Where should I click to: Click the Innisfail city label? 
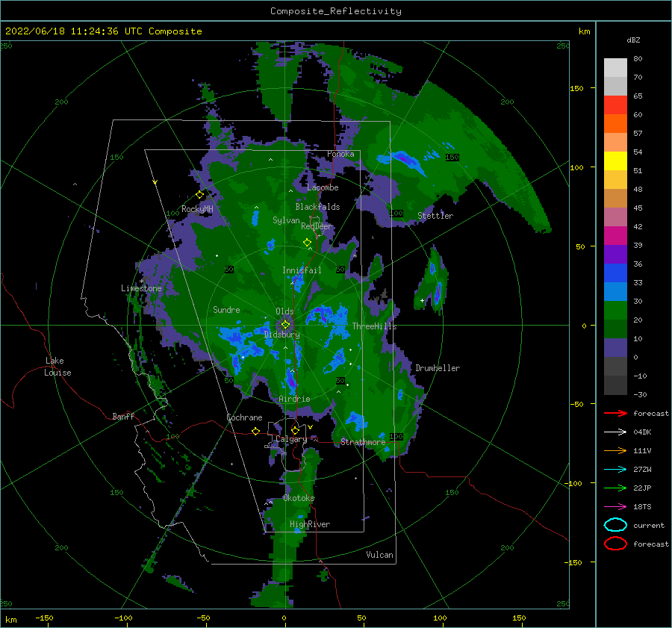(302, 270)
